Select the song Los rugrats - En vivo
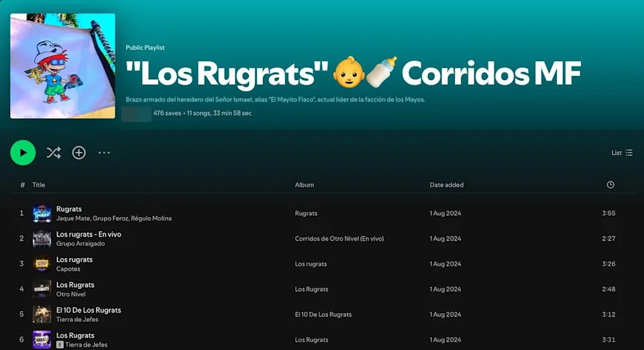This screenshot has width=644, height=350. [89, 234]
